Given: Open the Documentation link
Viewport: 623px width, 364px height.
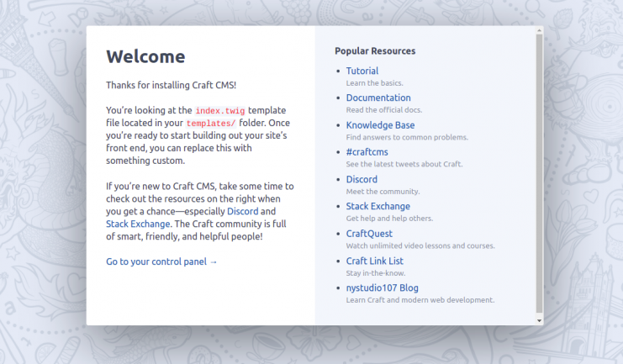Looking at the screenshot, I should pos(378,98).
